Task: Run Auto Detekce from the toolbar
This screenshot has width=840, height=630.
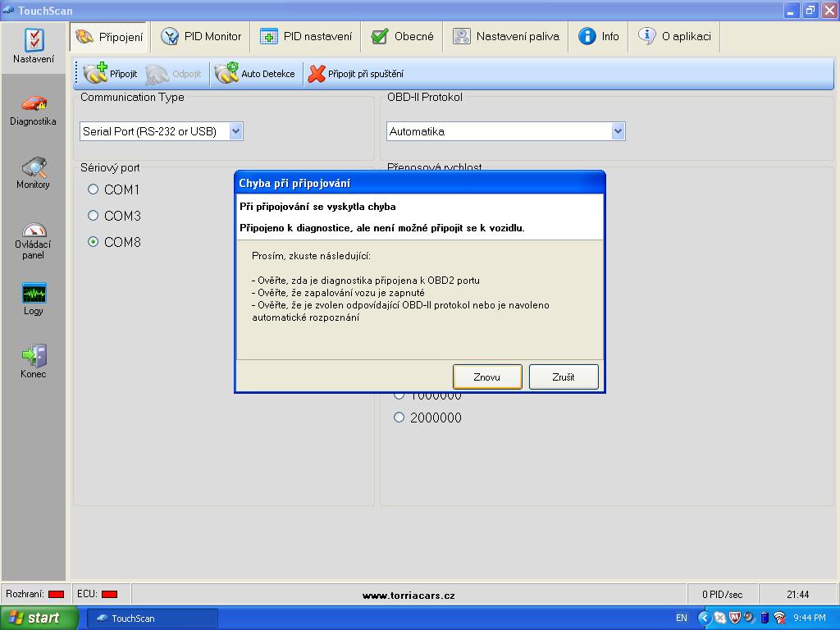Action: pos(255,74)
